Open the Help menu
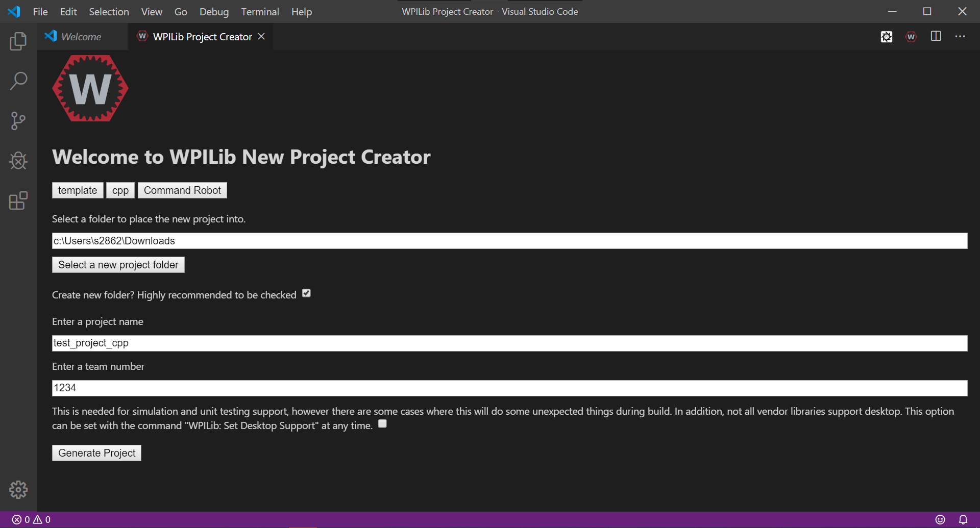The width and height of the screenshot is (980, 528). [302, 11]
